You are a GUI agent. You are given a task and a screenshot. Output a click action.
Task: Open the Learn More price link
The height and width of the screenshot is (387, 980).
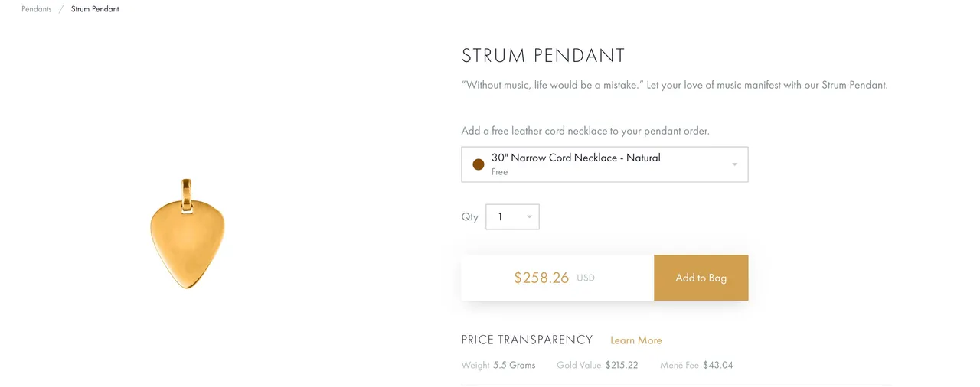(636, 340)
